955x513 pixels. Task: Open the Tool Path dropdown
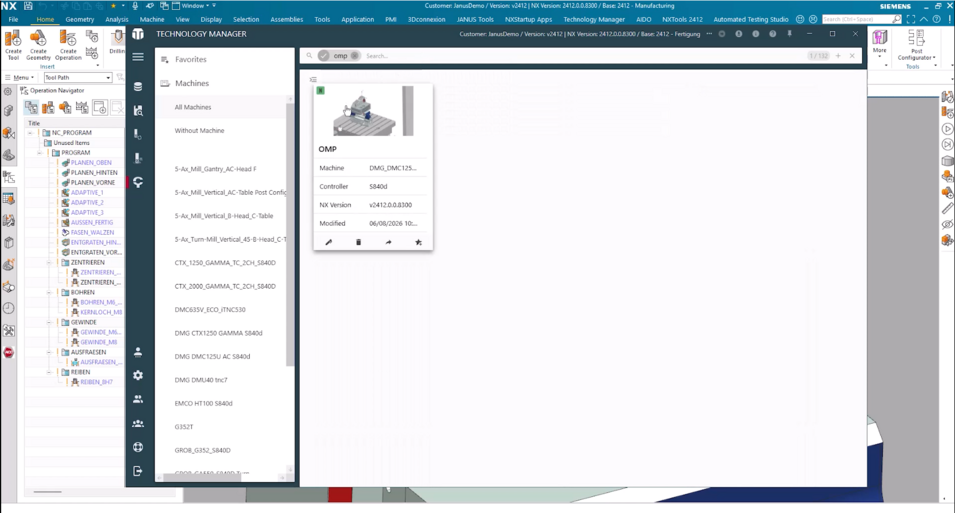tap(77, 77)
